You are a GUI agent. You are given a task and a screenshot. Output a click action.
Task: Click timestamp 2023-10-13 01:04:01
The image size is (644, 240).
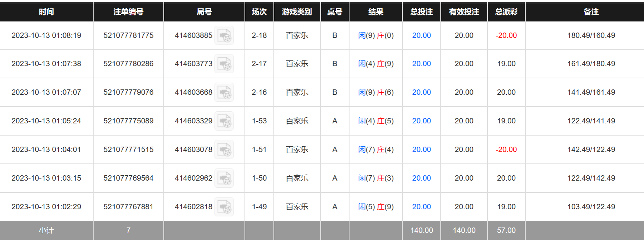click(46, 150)
